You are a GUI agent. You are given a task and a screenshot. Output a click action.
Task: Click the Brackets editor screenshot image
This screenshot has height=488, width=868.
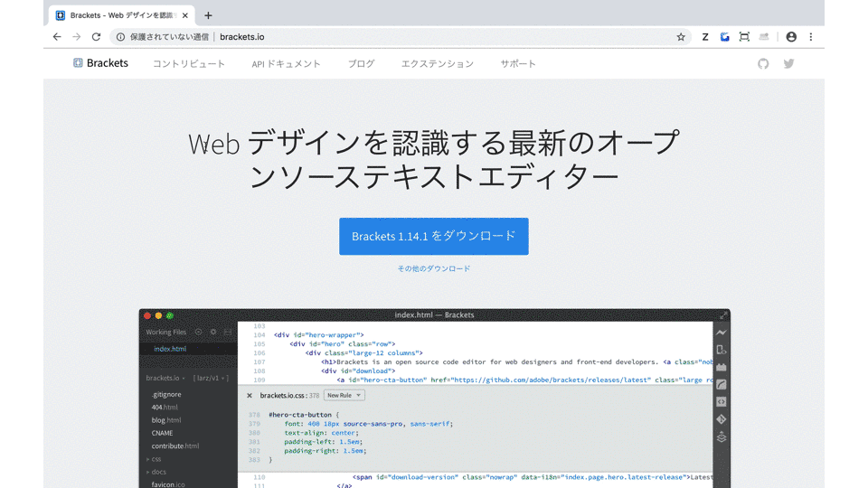(x=435, y=399)
